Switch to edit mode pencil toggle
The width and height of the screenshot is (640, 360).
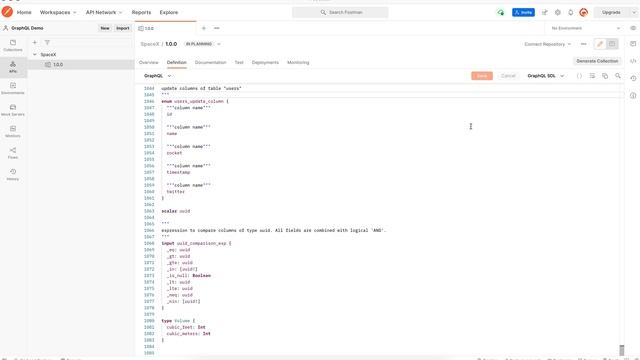[x=600, y=44]
